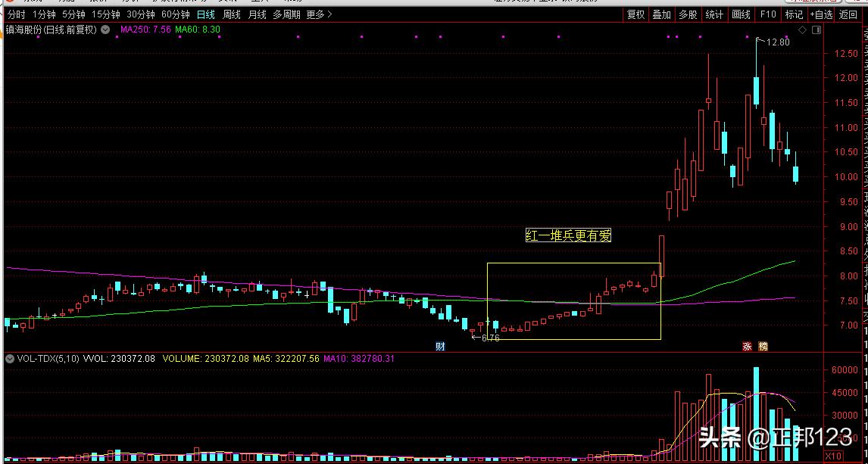Switch to the 15分钟 period
The height and width of the screenshot is (464, 868).
click(106, 15)
